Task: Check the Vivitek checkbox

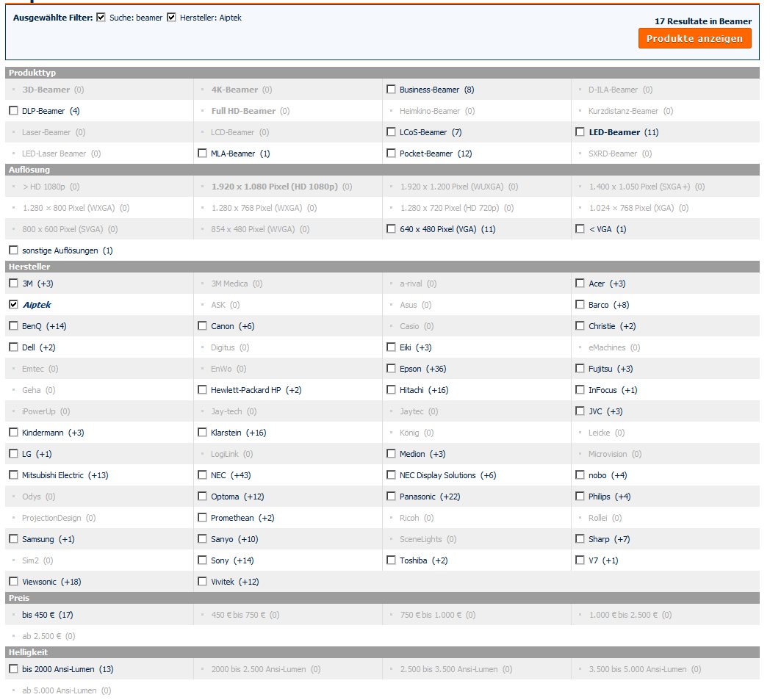Action: point(202,582)
